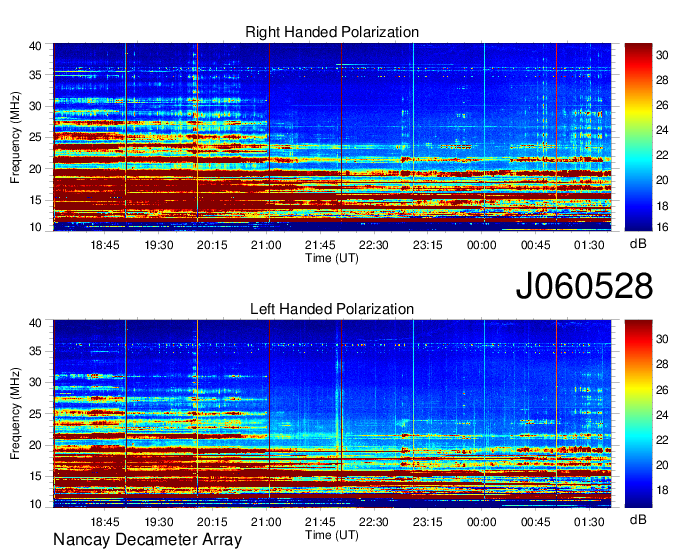Click '18' on bottom color bar scale
This screenshot has width=680, height=552.
point(662,490)
